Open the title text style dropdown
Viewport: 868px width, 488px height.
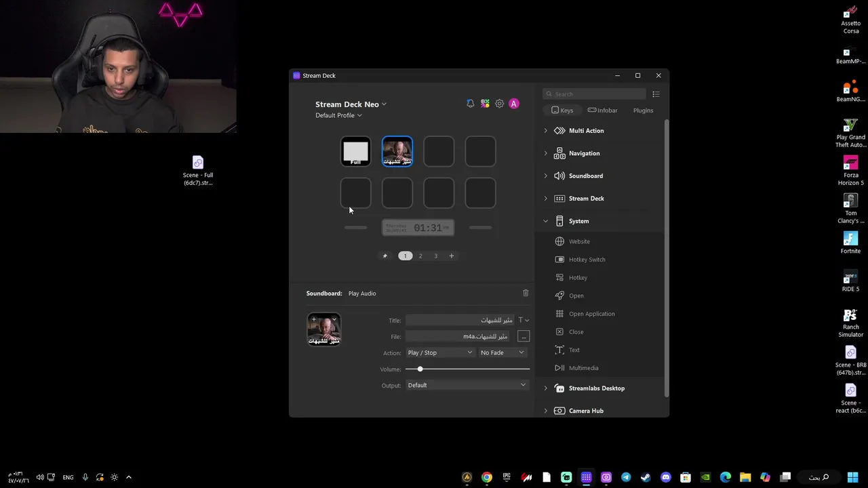click(524, 321)
